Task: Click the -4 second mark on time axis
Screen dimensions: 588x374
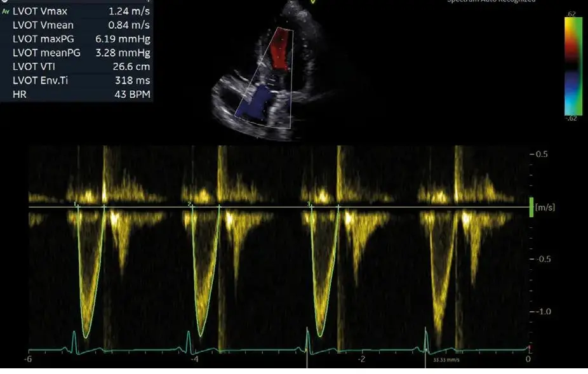Action: pyautogui.click(x=195, y=359)
